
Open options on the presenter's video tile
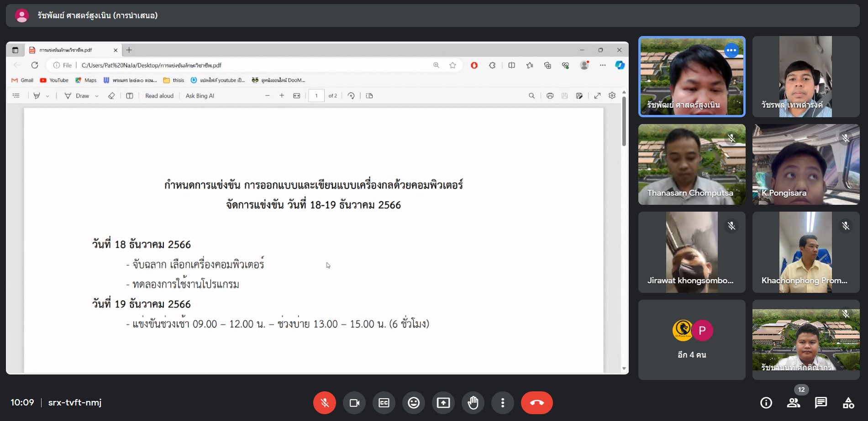tap(731, 50)
